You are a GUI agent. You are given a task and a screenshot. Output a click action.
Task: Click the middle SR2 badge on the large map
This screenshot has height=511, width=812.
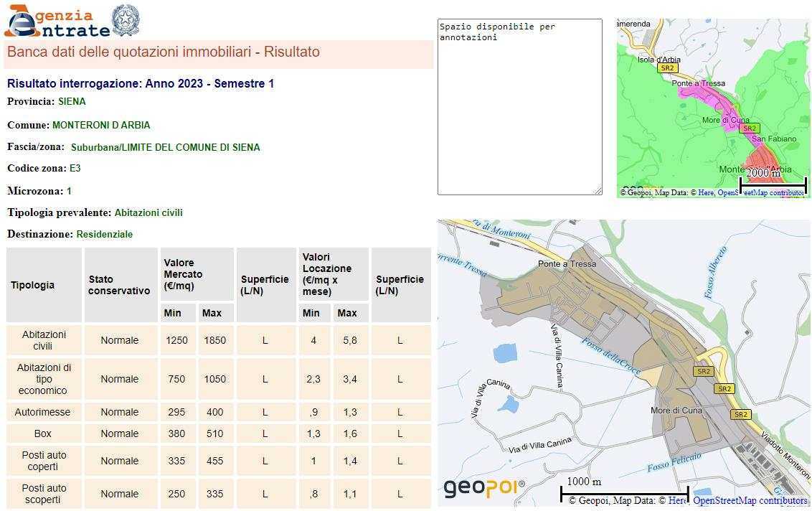pyautogui.click(x=724, y=389)
